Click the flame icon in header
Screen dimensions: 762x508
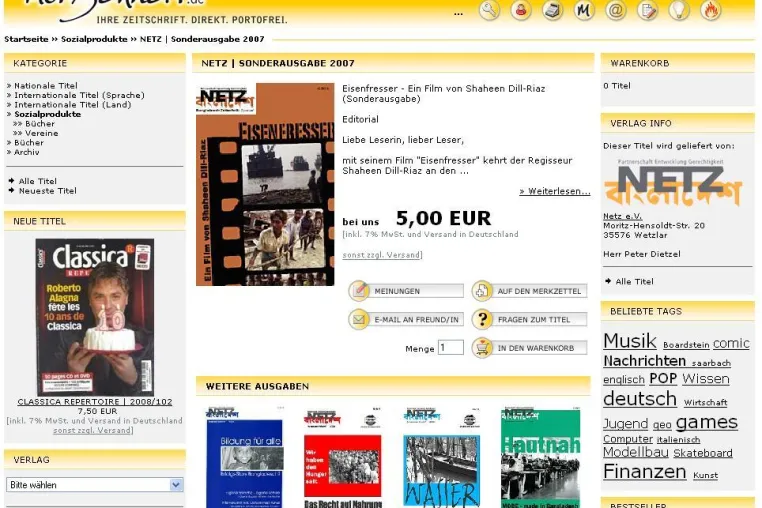(710, 10)
